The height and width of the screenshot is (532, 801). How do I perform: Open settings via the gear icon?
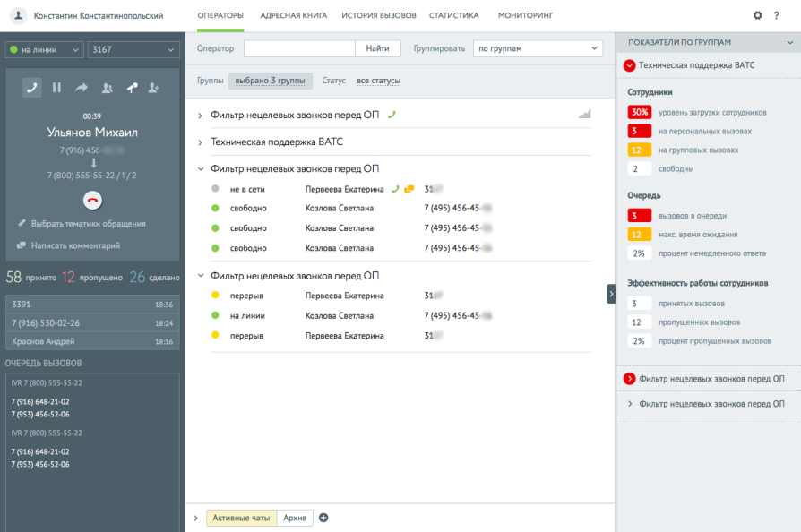pyautogui.click(x=758, y=15)
